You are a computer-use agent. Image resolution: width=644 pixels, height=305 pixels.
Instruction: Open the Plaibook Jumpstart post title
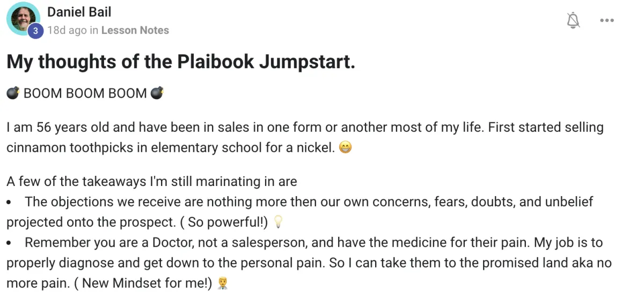click(181, 62)
